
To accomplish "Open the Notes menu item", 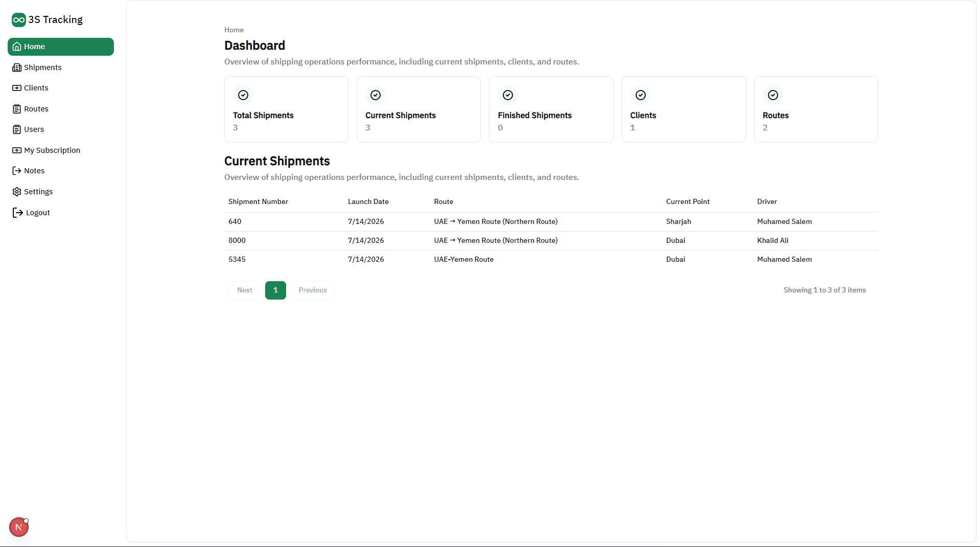I will pos(61,171).
